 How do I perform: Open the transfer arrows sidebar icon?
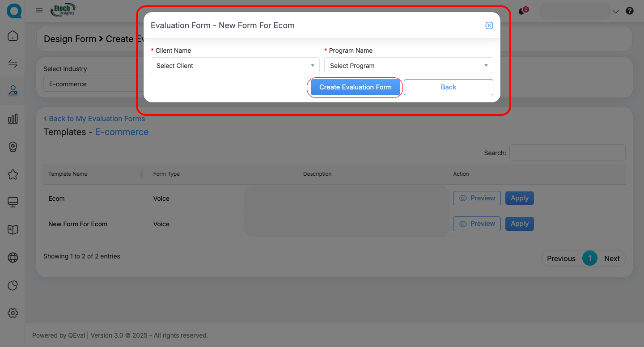[x=13, y=63]
